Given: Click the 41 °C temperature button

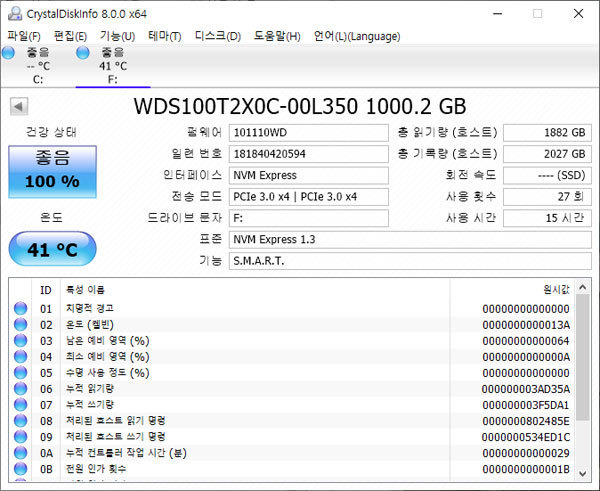Looking at the screenshot, I should [x=52, y=249].
